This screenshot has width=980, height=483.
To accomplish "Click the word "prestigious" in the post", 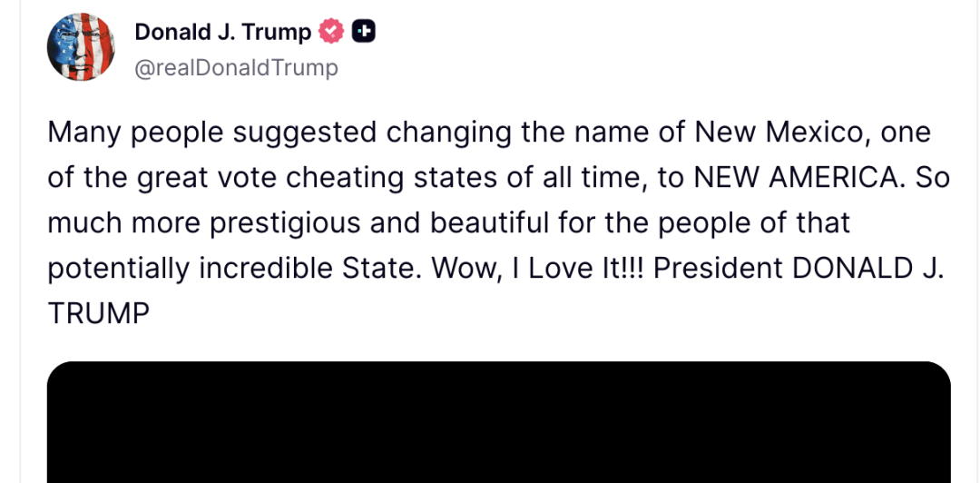I will (x=285, y=224).
